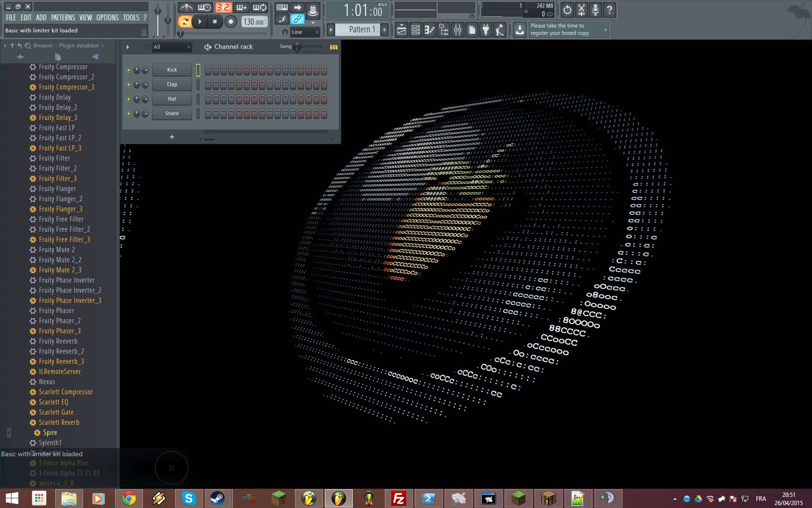Click the browser search magnifier icon
812x508 pixels.
[28, 45]
